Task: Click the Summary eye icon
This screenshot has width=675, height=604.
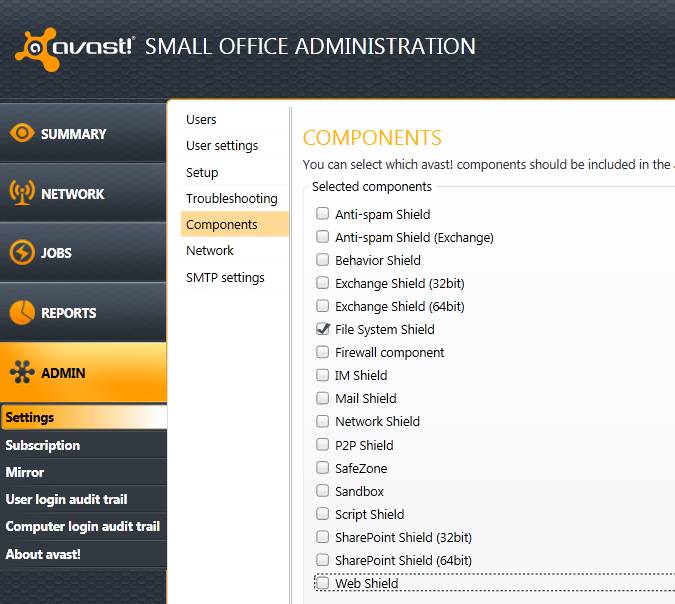Action: [x=22, y=133]
